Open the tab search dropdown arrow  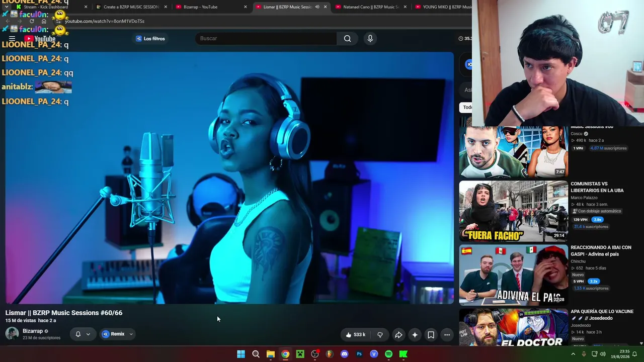(6, 7)
